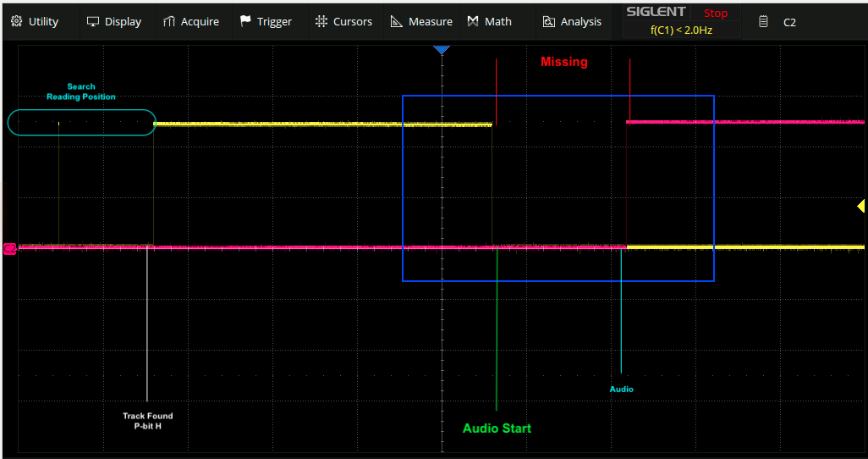Click the SIGLENT logo

(656, 12)
